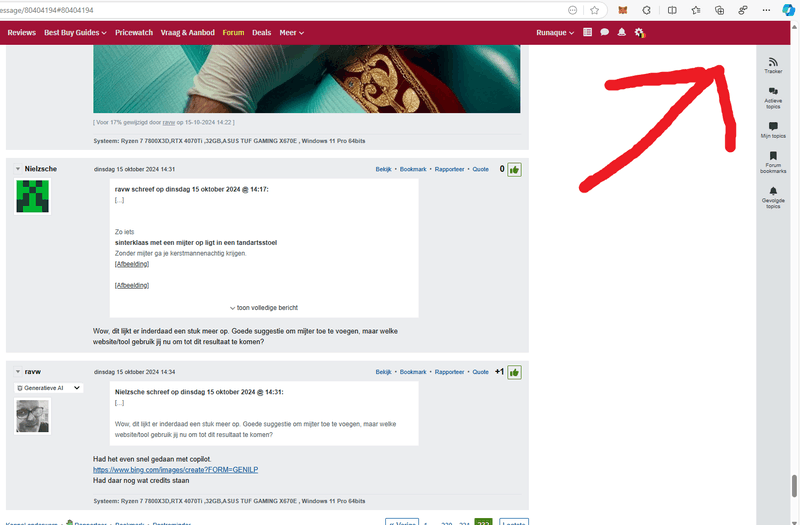
Task: Click ravw's grayscale photo avatar
Action: coord(32,416)
